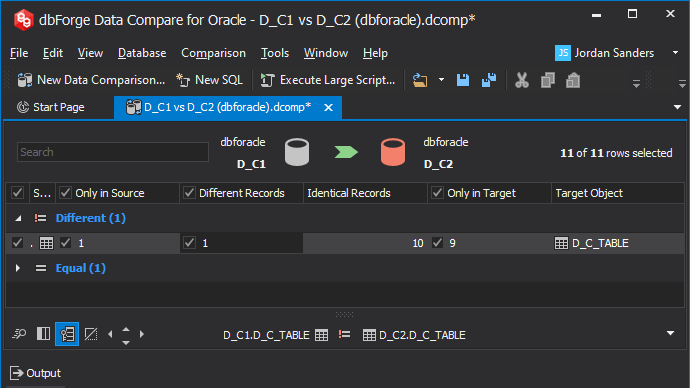Image resolution: width=690 pixels, height=388 pixels.
Task: Toggle the highlighted record view icon
Action: point(67,334)
